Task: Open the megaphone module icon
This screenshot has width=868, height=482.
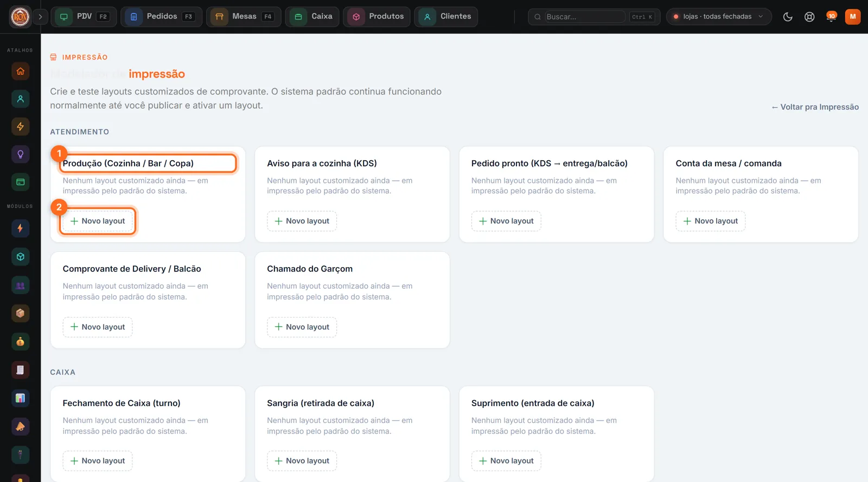Action: 21,426
